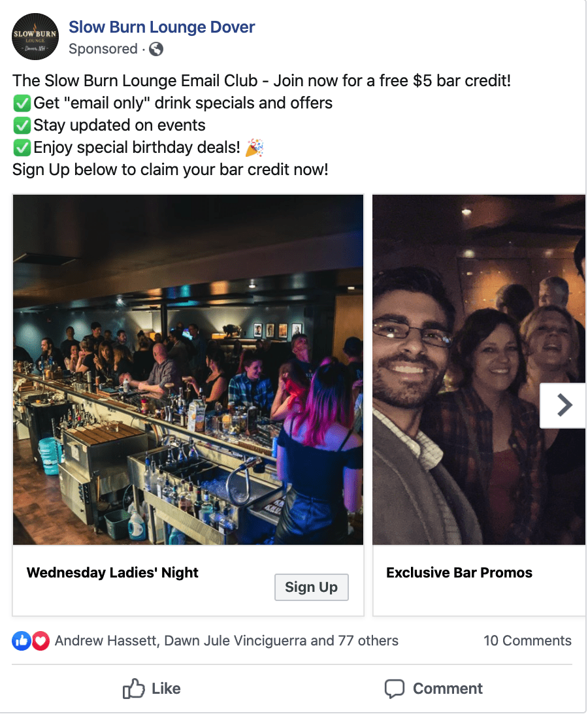This screenshot has width=588, height=716.
Task: Click the Sponsored label
Action: tap(103, 49)
